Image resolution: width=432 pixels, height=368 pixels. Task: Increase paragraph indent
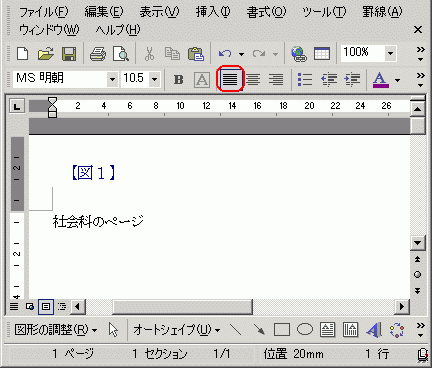point(352,79)
